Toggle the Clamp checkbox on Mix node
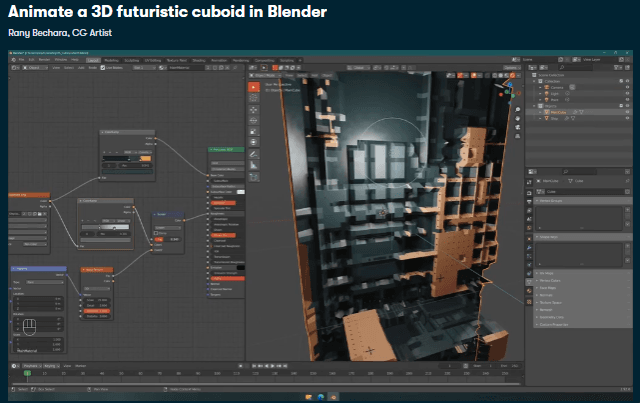 click(x=156, y=233)
